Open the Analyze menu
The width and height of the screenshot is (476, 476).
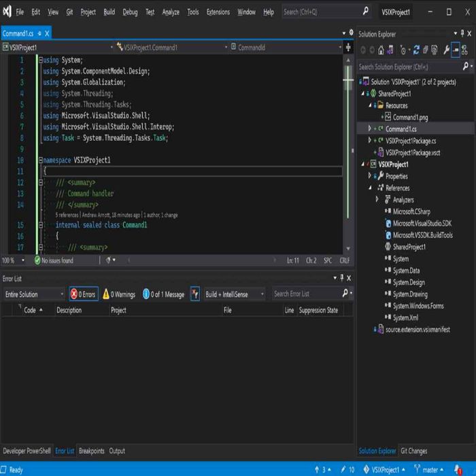point(171,12)
